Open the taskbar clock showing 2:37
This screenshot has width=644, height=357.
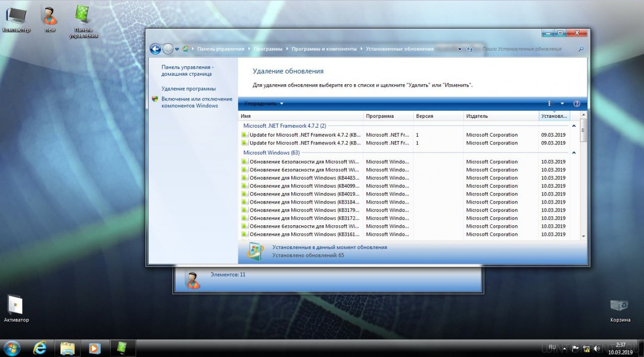coord(620,348)
